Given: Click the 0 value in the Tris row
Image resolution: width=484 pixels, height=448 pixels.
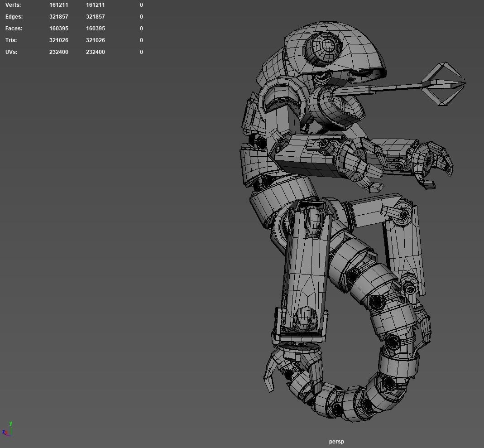Looking at the screenshot, I should point(141,40).
